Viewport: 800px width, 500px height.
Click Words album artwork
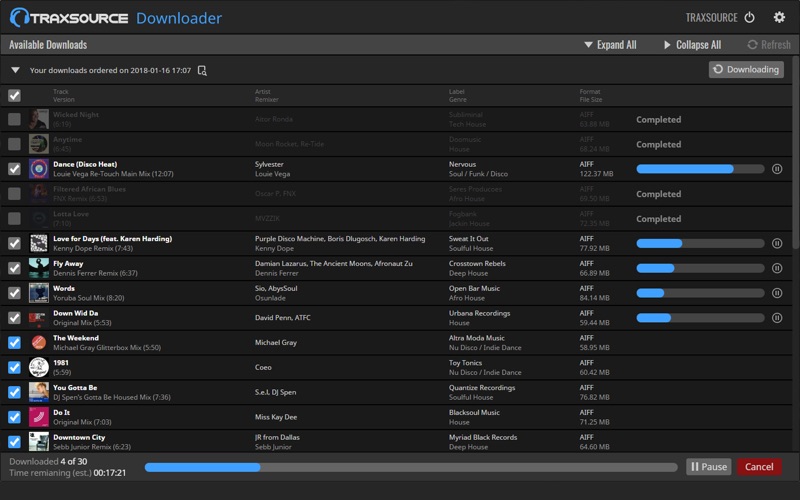[x=39, y=293]
